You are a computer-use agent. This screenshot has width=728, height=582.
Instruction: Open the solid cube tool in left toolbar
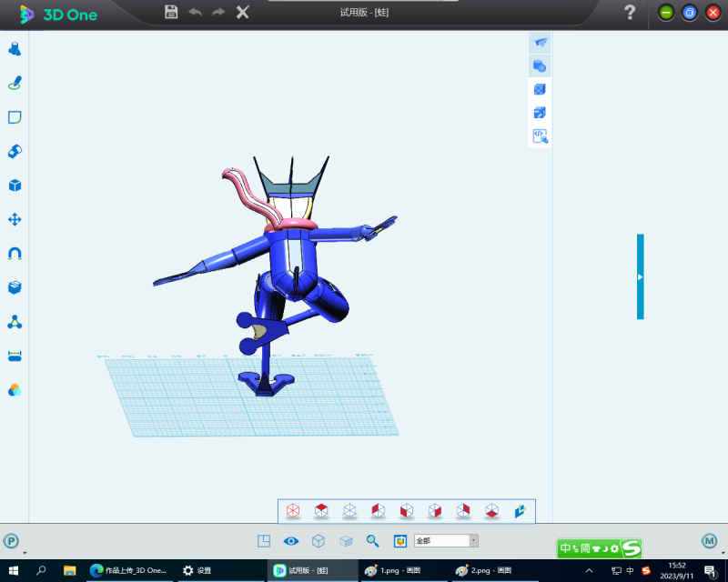click(15, 186)
